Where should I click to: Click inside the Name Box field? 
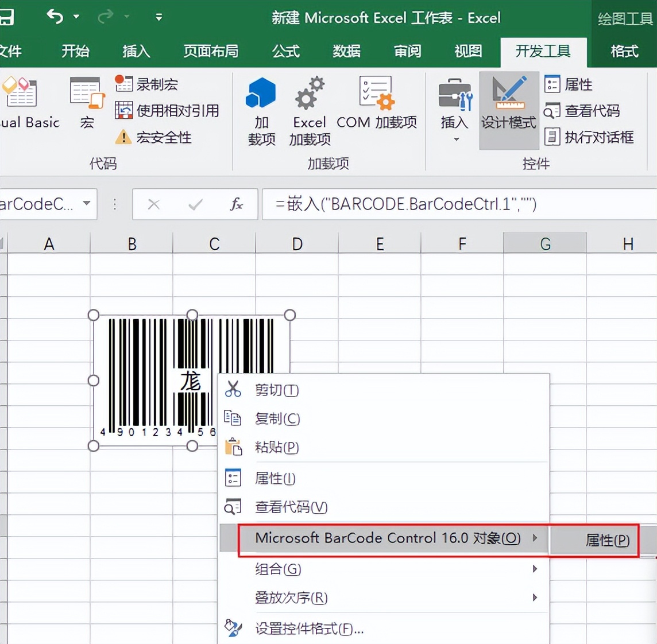point(38,204)
